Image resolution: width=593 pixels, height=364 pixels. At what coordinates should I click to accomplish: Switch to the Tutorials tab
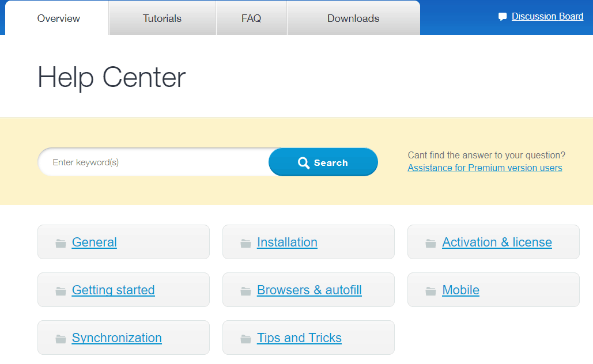pyautogui.click(x=162, y=18)
